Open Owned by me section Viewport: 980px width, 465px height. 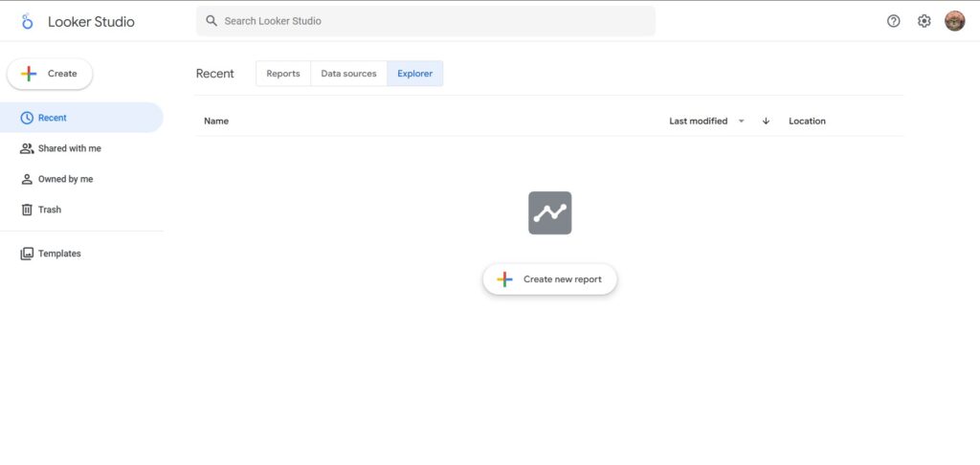[81, 179]
